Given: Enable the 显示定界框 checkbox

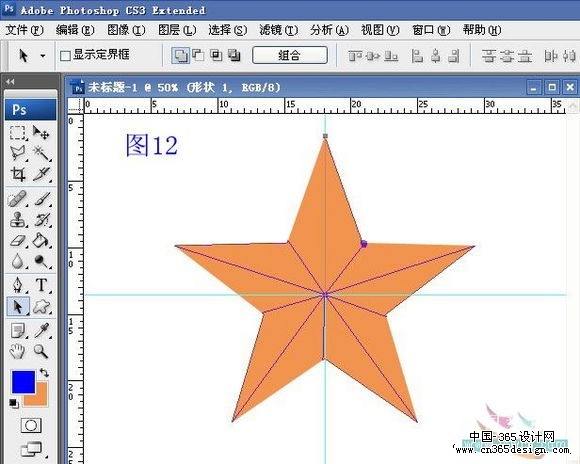Looking at the screenshot, I should [65, 56].
